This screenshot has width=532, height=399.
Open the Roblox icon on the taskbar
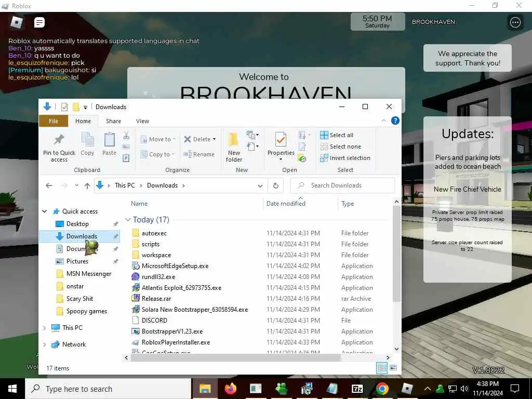pos(407,389)
